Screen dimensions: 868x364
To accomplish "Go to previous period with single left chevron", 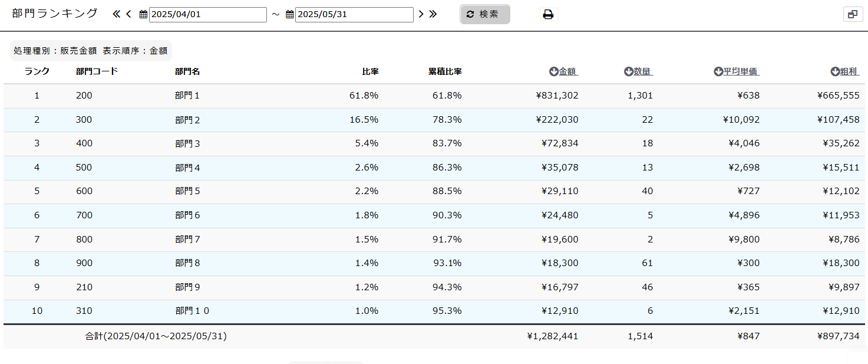I will [x=128, y=14].
